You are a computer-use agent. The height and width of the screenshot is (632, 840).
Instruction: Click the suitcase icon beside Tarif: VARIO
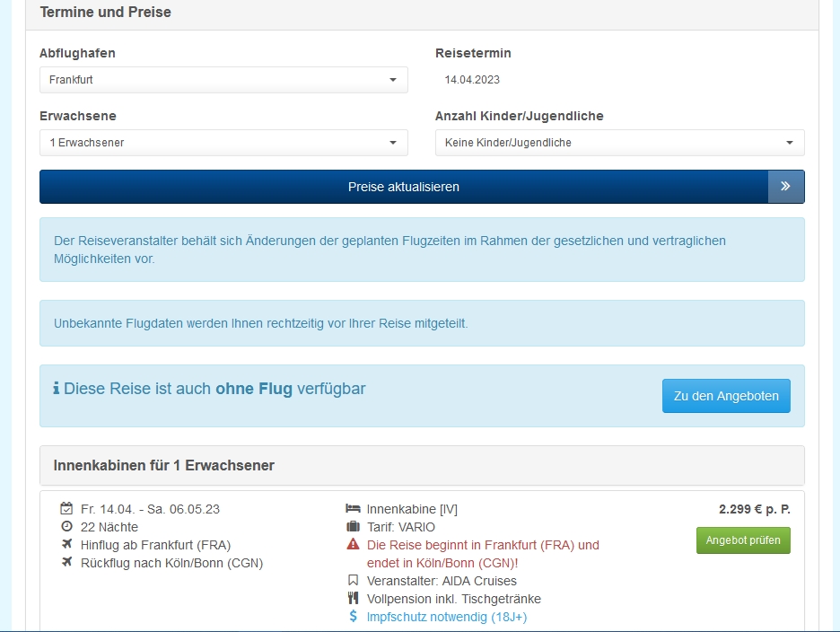[353, 527]
